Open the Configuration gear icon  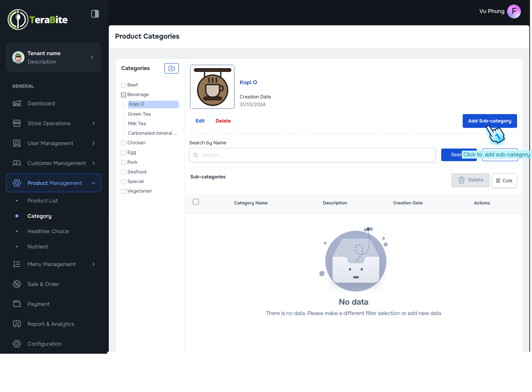coord(17,344)
